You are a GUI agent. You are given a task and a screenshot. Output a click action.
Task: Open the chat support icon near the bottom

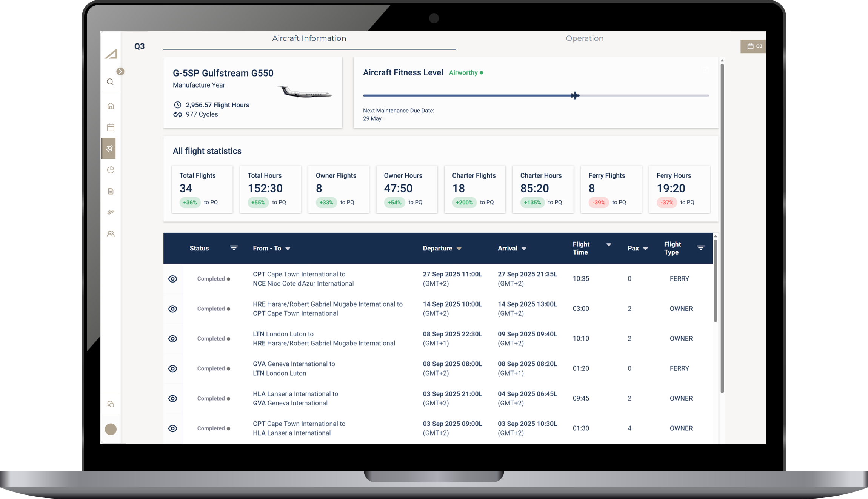coord(110,404)
